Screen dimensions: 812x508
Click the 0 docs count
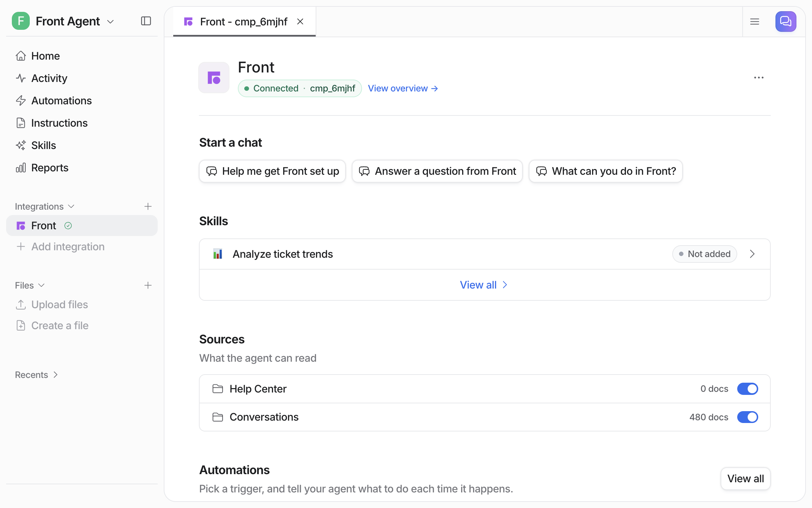coord(714,389)
